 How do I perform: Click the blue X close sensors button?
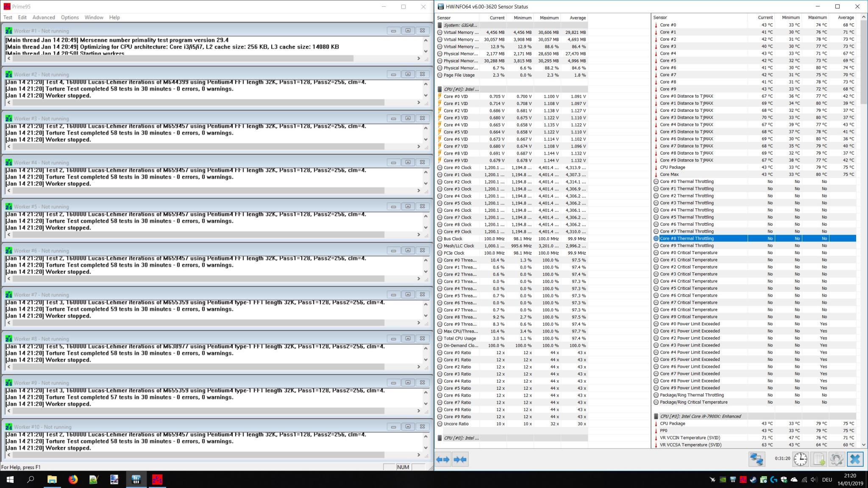point(855,459)
